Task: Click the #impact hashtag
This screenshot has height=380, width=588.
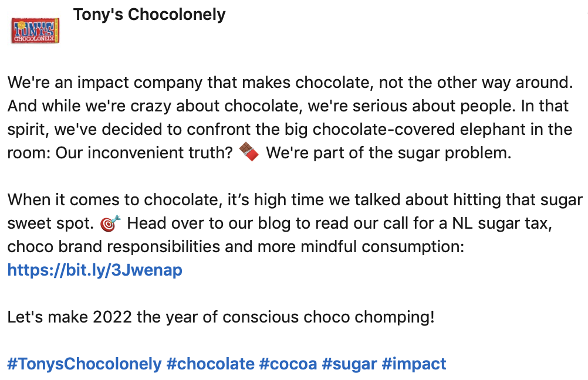Action: 414,364
